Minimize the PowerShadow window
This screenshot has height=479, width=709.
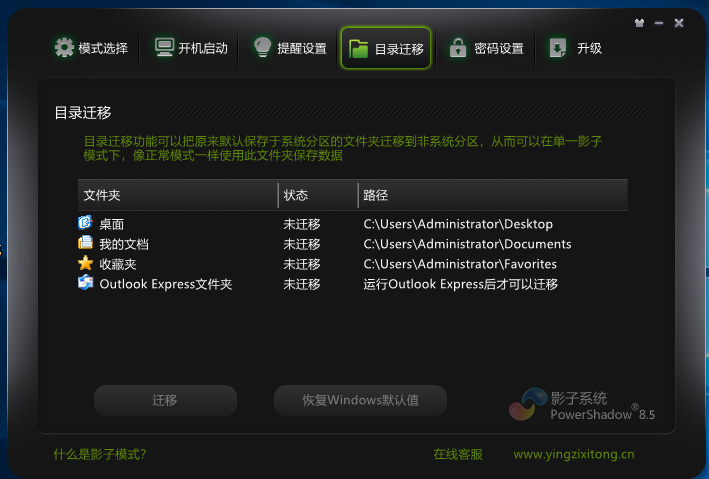[x=659, y=23]
